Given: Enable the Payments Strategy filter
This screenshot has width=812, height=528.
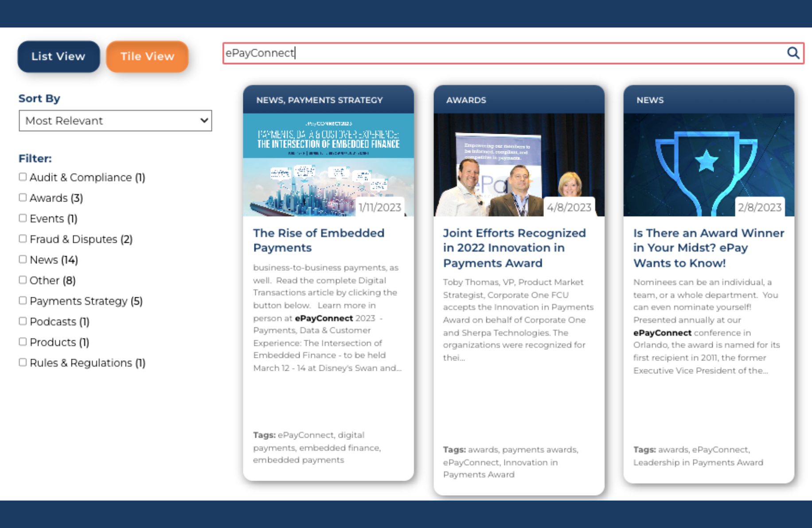Looking at the screenshot, I should click(23, 300).
